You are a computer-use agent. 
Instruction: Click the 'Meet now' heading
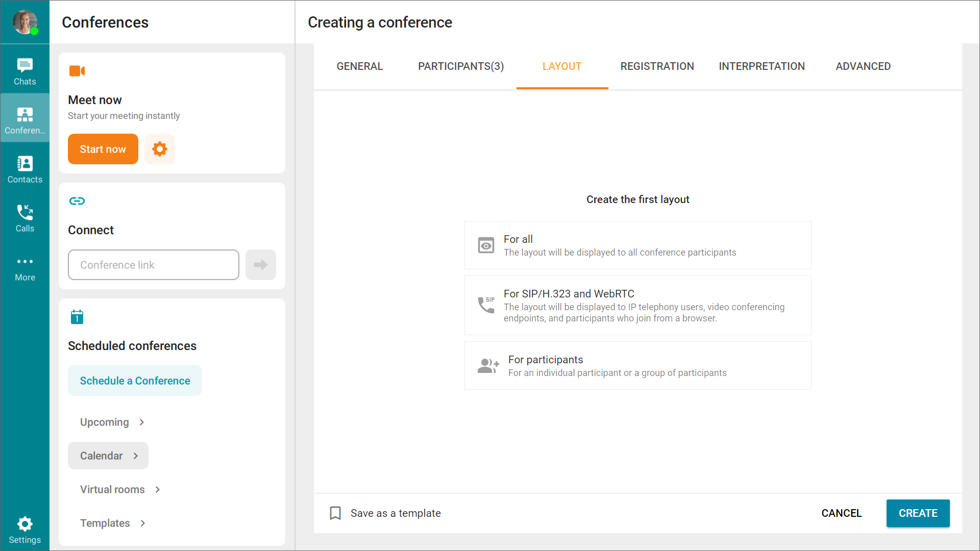click(95, 100)
